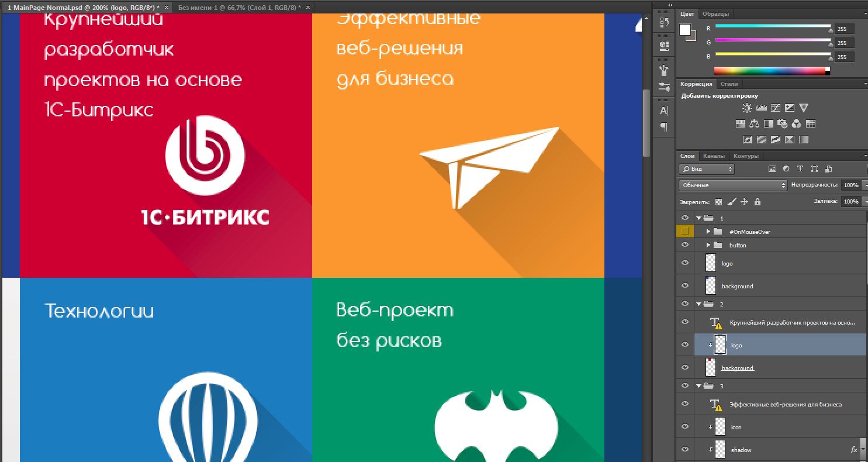The width and height of the screenshot is (868, 462).
Task: Filter layers by smart objects
Action: click(829, 169)
